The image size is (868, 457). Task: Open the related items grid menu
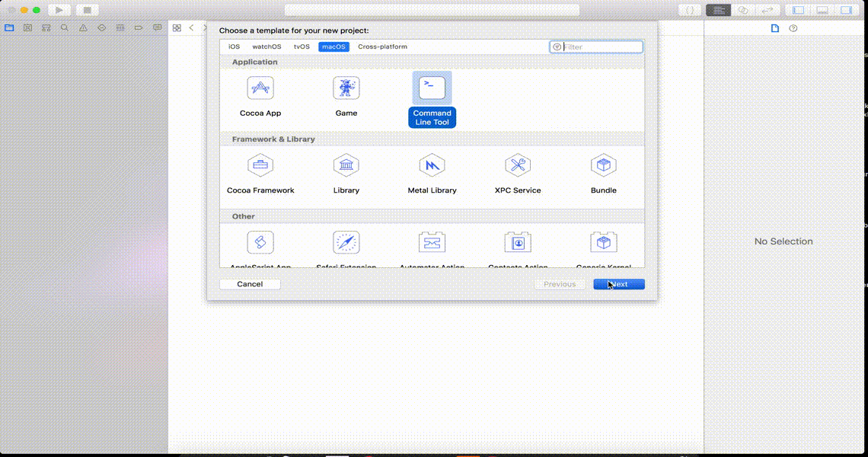click(177, 27)
